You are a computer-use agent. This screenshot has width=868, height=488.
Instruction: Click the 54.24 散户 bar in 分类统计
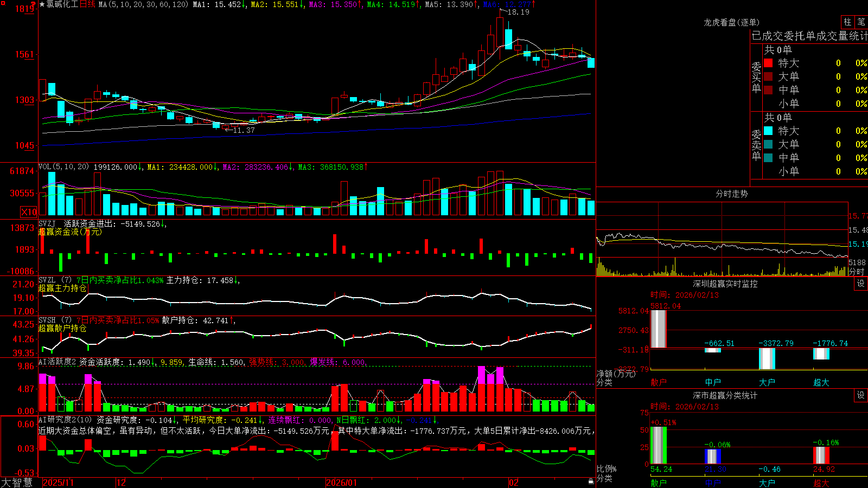(658, 446)
